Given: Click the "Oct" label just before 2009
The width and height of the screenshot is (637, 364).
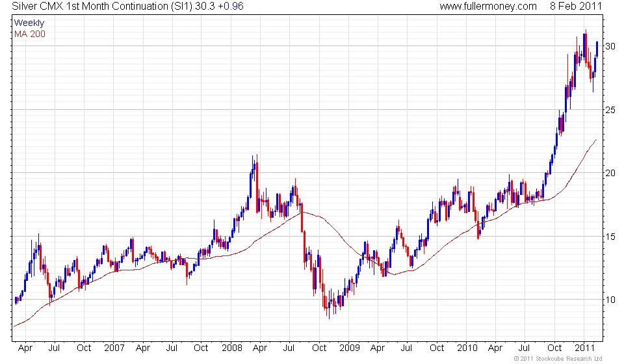Looking at the screenshot, I should click(x=319, y=348).
